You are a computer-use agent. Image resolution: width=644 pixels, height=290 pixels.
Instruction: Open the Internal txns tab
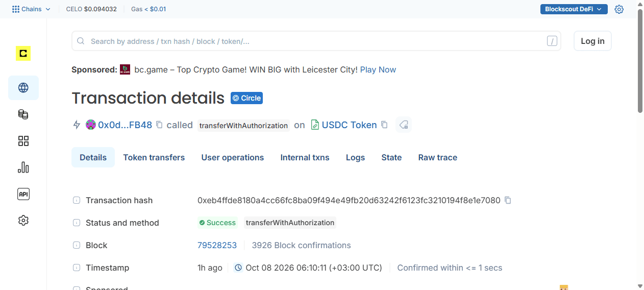(x=305, y=157)
